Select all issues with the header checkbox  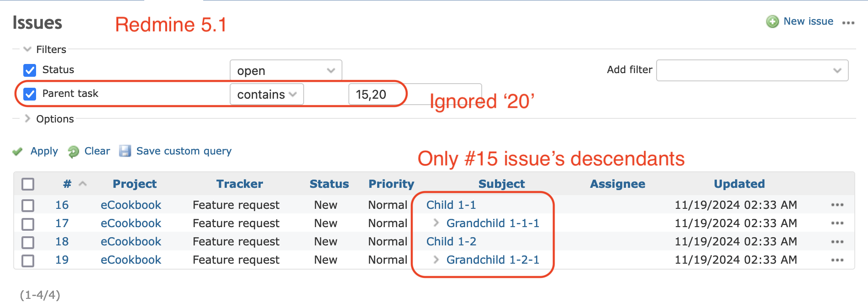[27, 184]
